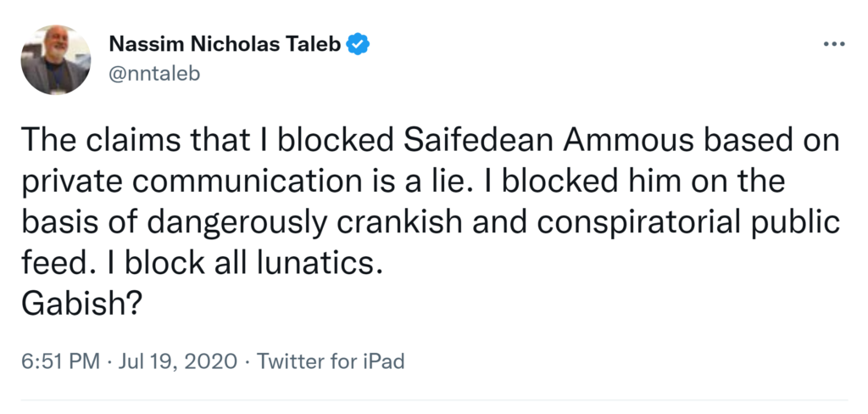The height and width of the screenshot is (414, 868).
Task: Click the blue verified badge icon
Action: click(359, 43)
